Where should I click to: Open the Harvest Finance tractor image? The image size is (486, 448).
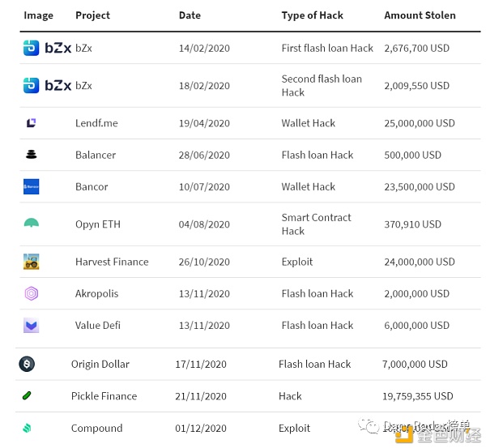click(x=32, y=262)
